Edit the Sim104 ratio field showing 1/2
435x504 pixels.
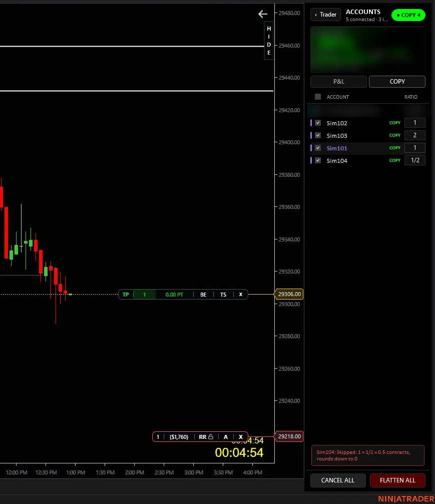click(415, 160)
